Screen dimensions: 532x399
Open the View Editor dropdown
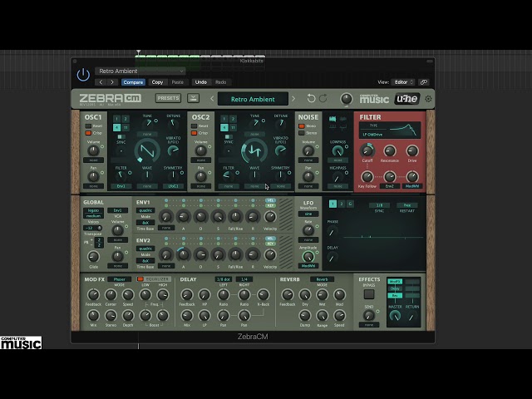[403, 82]
